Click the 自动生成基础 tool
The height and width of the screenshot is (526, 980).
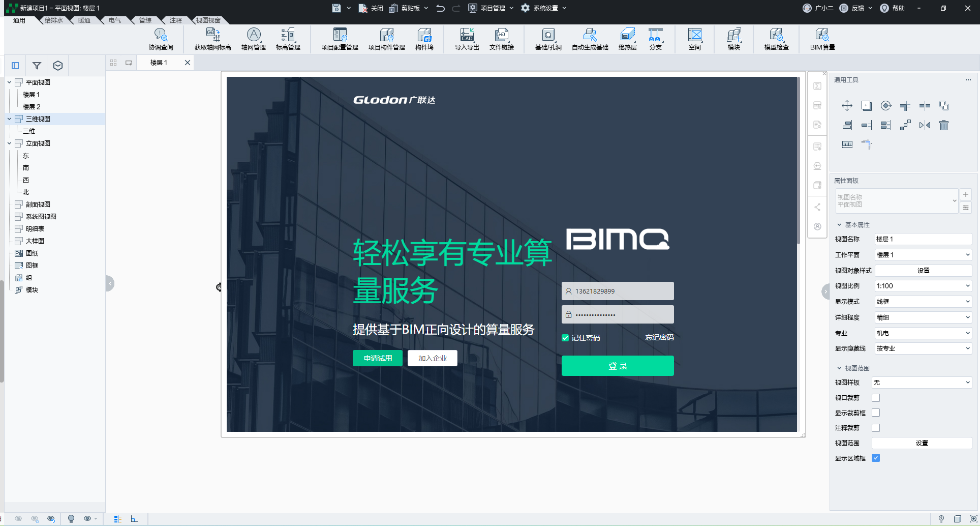click(590, 39)
